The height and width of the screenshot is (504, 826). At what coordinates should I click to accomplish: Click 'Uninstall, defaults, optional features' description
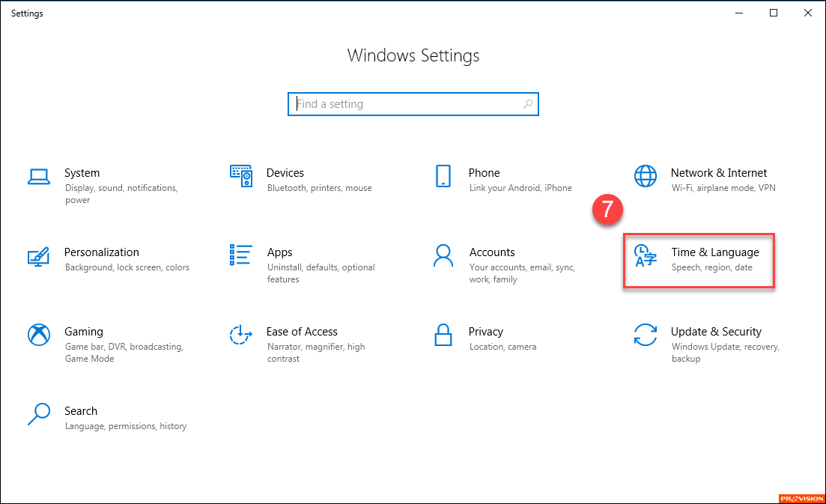(321, 273)
